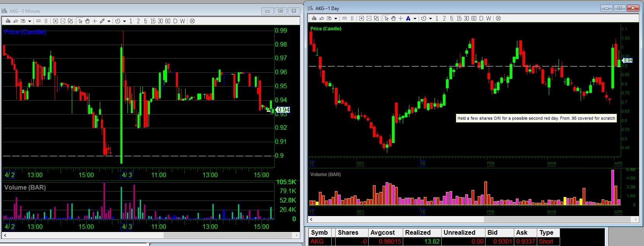Click circled X clear icon in 5 Minute toolbar
The image size is (644, 246).
tap(192, 21)
